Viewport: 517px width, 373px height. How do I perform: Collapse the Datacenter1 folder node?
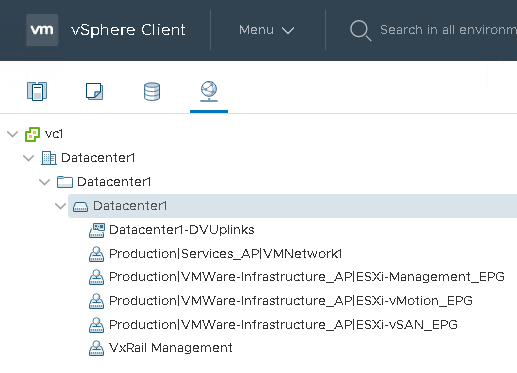(x=45, y=182)
